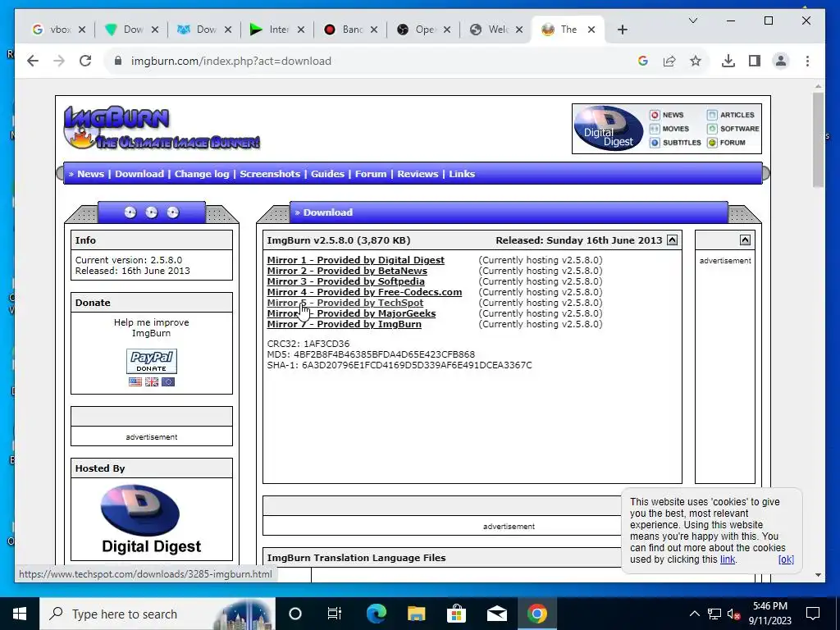Open the cookie info 'link'

tap(728, 559)
